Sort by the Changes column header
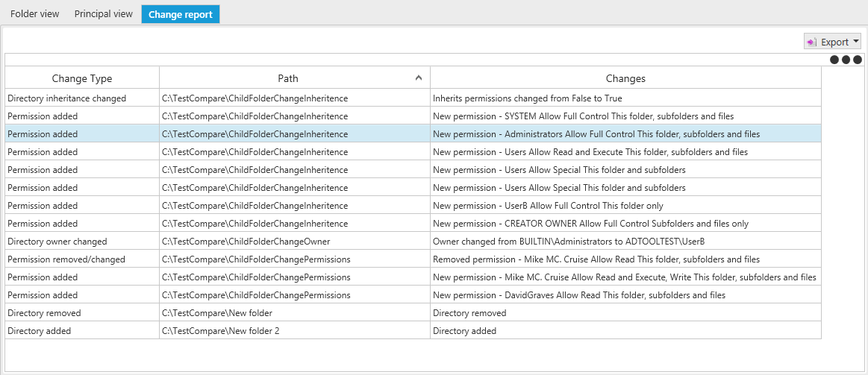The height and width of the screenshot is (375, 868). point(625,78)
